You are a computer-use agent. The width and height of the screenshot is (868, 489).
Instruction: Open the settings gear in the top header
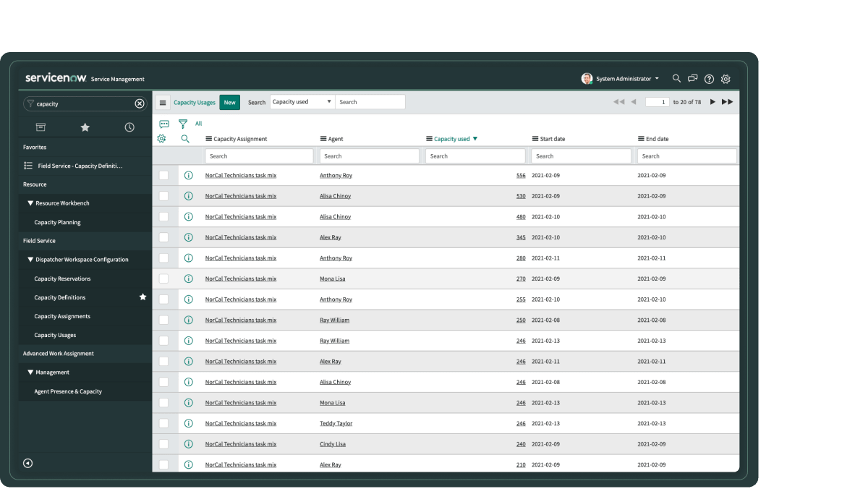(x=726, y=79)
